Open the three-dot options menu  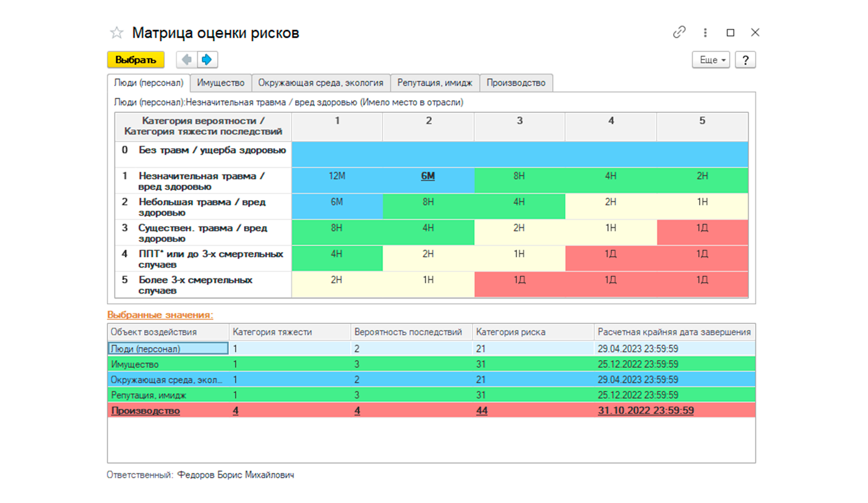[705, 33]
